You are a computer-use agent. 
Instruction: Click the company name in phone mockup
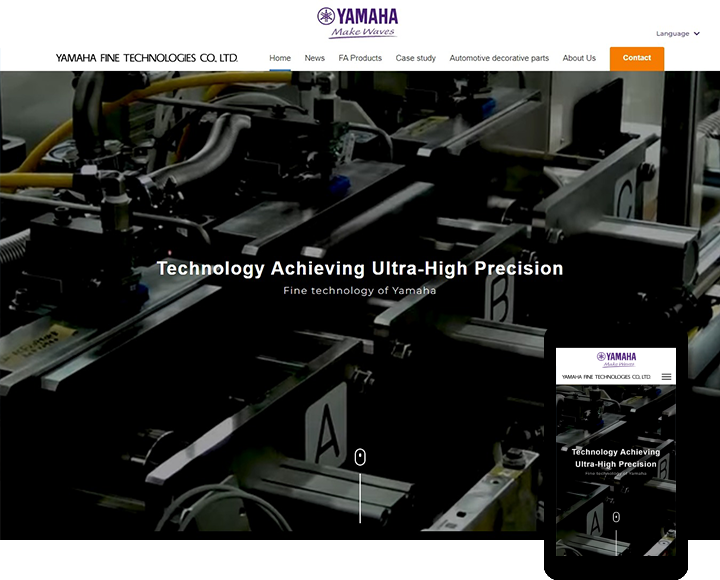pyautogui.click(x=606, y=377)
